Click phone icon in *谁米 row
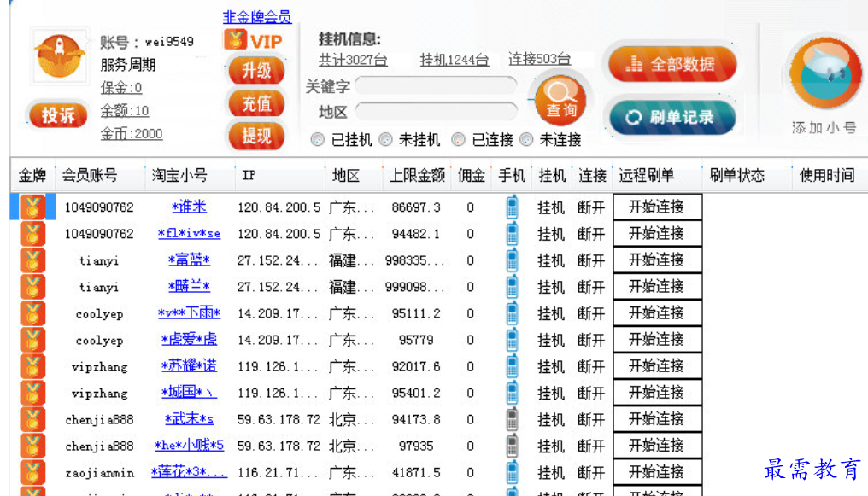868x496 pixels. (512, 207)
